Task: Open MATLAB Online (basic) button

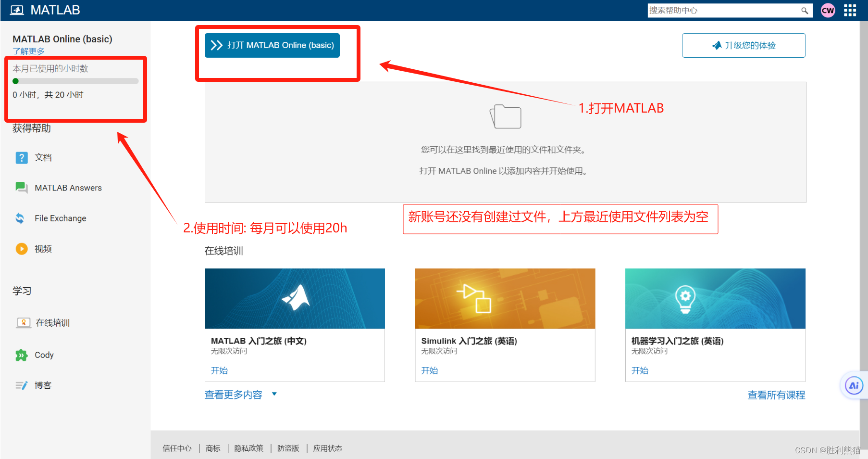Action: point(272,45)
